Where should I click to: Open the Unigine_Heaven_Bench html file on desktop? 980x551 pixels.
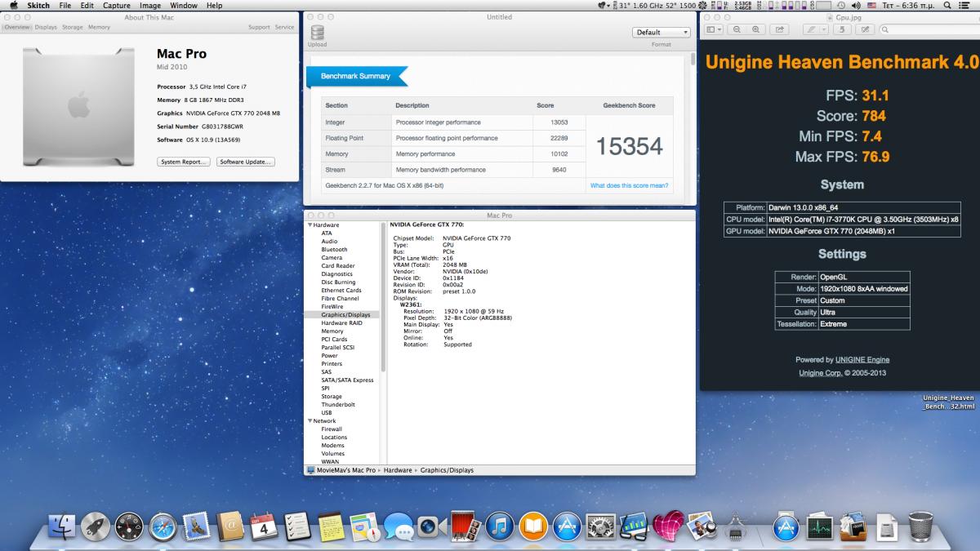coord(948,402)
